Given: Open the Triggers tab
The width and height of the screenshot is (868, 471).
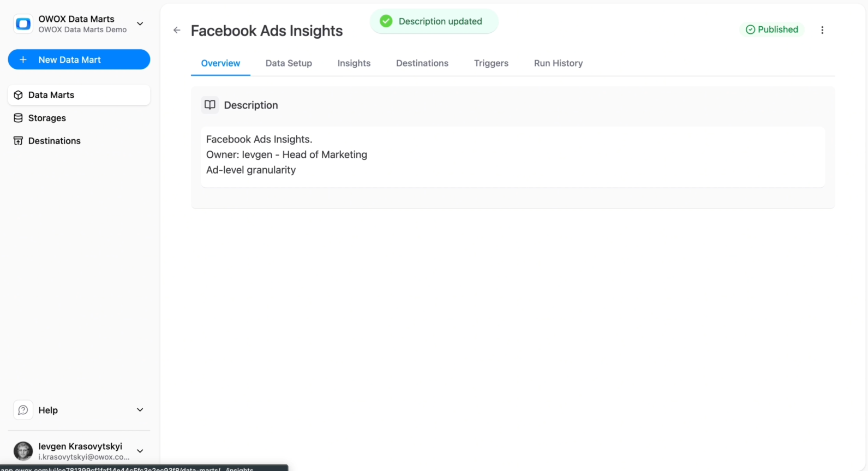Looking at the screenshot, I should point(491,63).
